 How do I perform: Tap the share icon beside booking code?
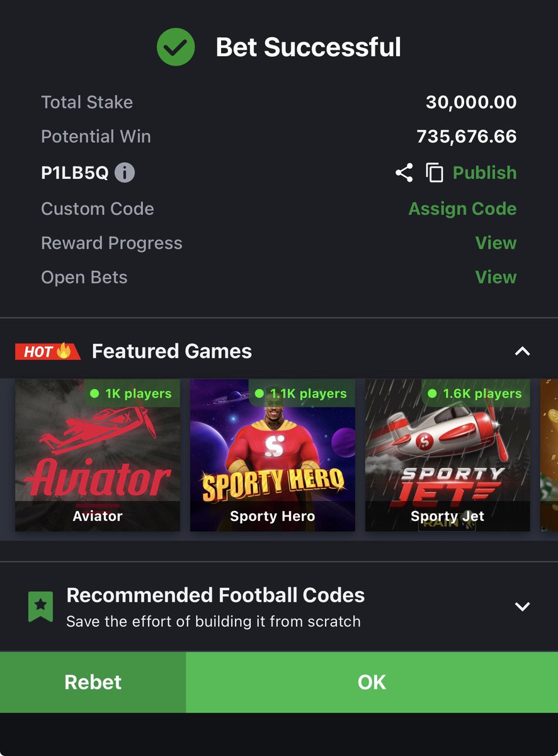click(404, 173)
